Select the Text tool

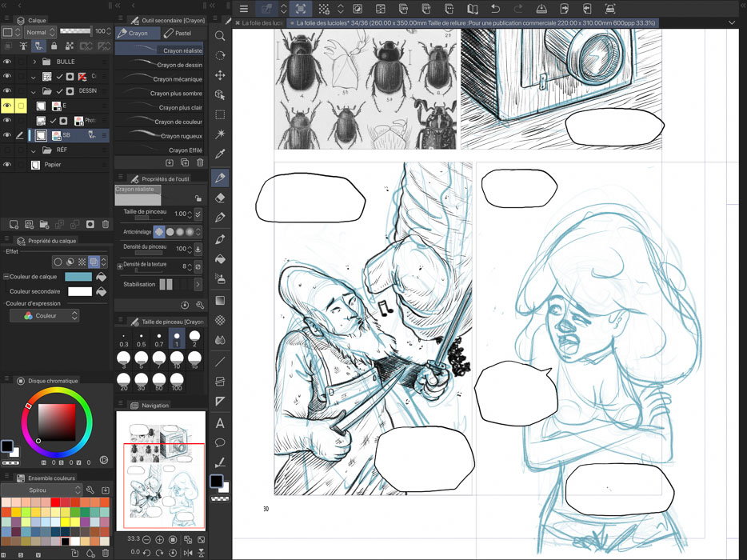click(x=220, y=423)
